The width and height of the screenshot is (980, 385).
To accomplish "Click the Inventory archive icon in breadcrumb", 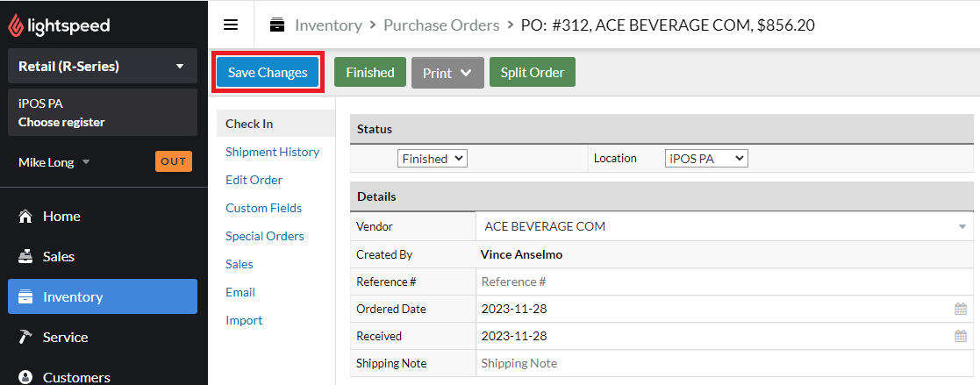I will (277, 25).
